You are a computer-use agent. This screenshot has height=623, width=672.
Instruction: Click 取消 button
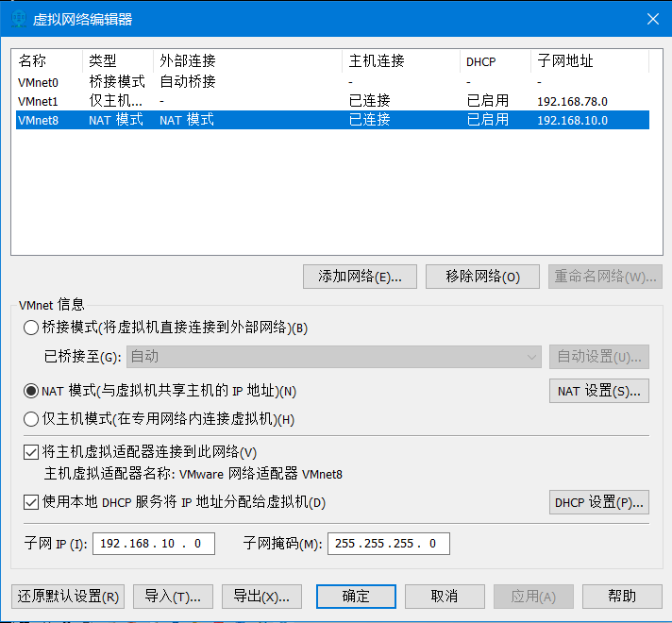click(445, 597)
